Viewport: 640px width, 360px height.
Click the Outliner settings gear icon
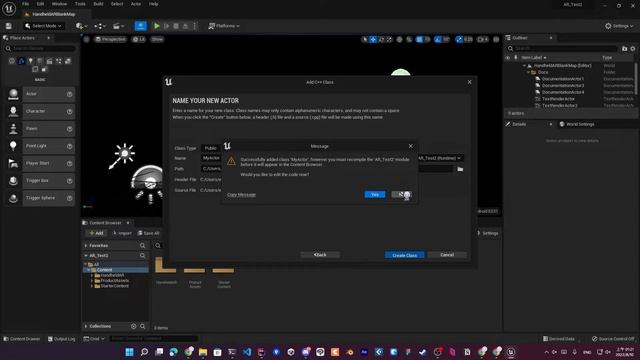(x=633, y=49)
